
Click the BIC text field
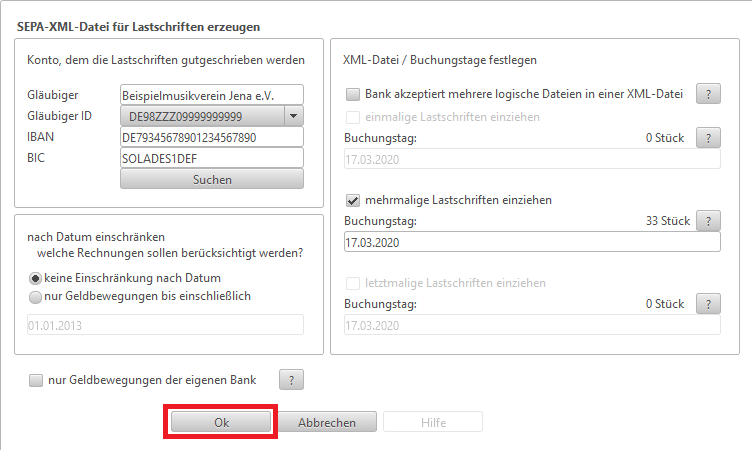[x=210, y=158]
